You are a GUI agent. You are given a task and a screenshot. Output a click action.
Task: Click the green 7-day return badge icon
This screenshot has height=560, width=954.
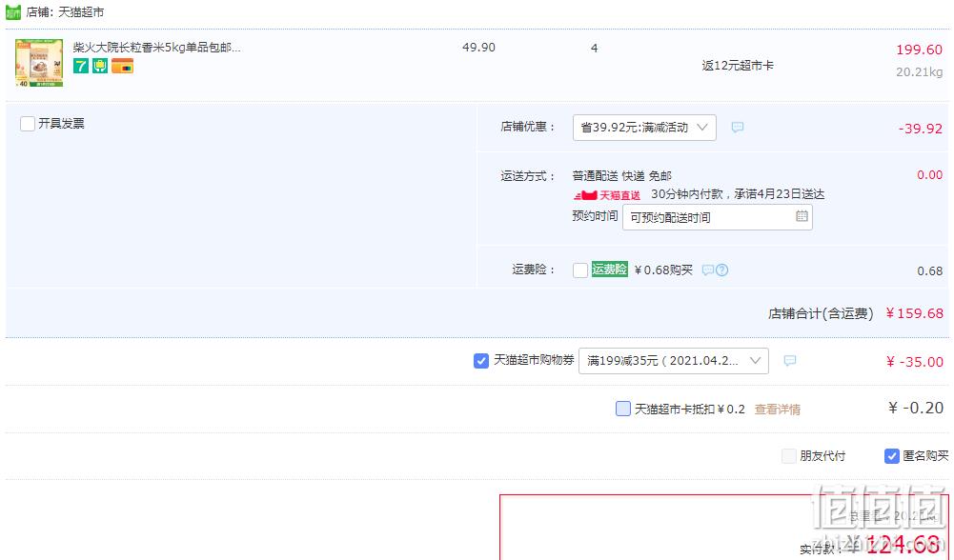(x=81, y=66)
